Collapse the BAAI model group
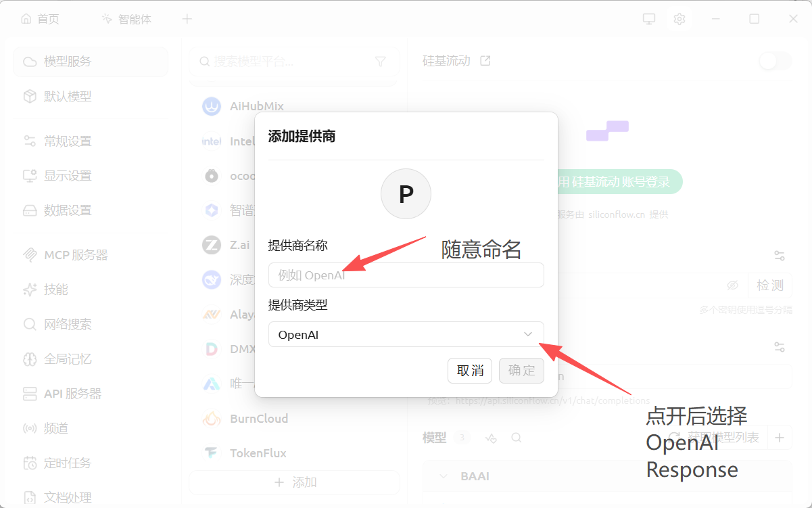Image resolution: width=812 pixels, height=508 pixels. tap(444, 476)
